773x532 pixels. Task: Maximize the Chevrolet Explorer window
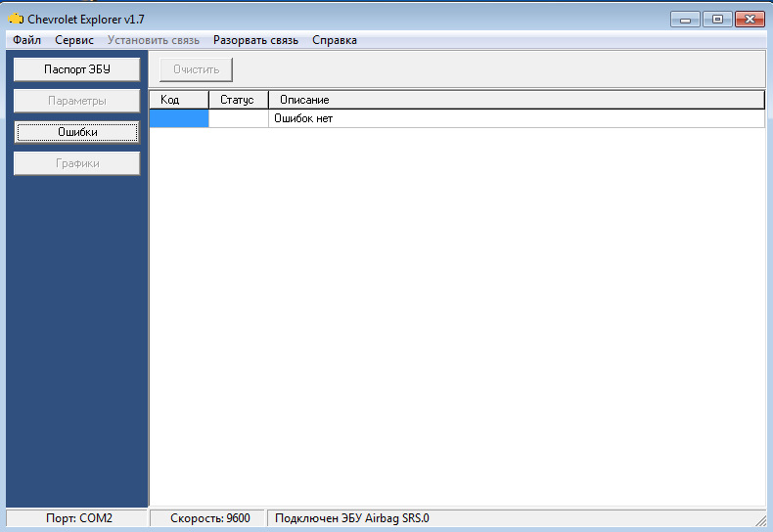click(x=717, y=20)
